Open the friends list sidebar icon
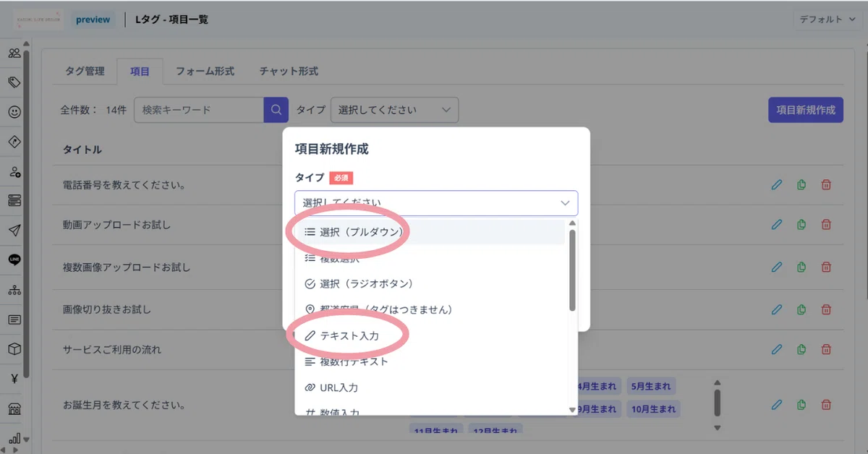 [x=14, y=53]
